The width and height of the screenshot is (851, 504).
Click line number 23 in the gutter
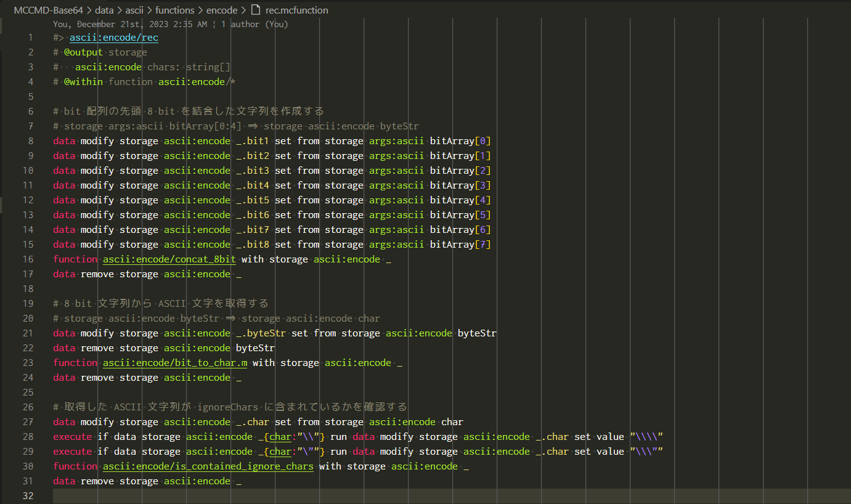[x=28, y=363]
